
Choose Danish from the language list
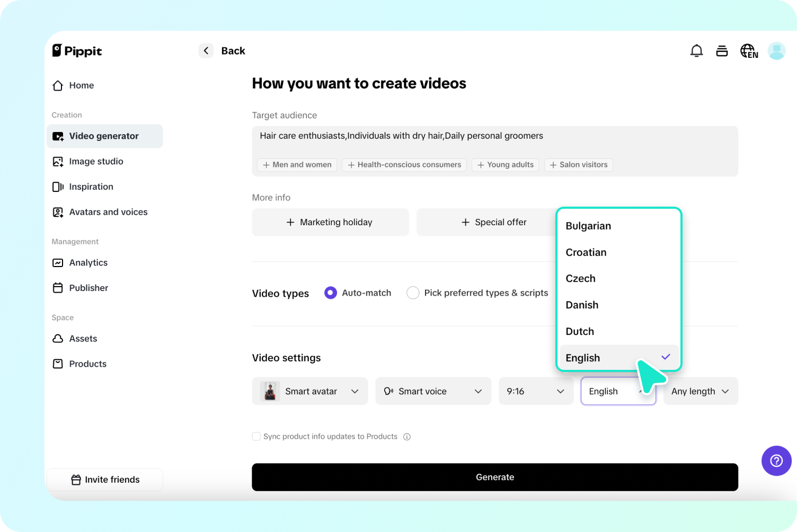(x=618, y=305)
